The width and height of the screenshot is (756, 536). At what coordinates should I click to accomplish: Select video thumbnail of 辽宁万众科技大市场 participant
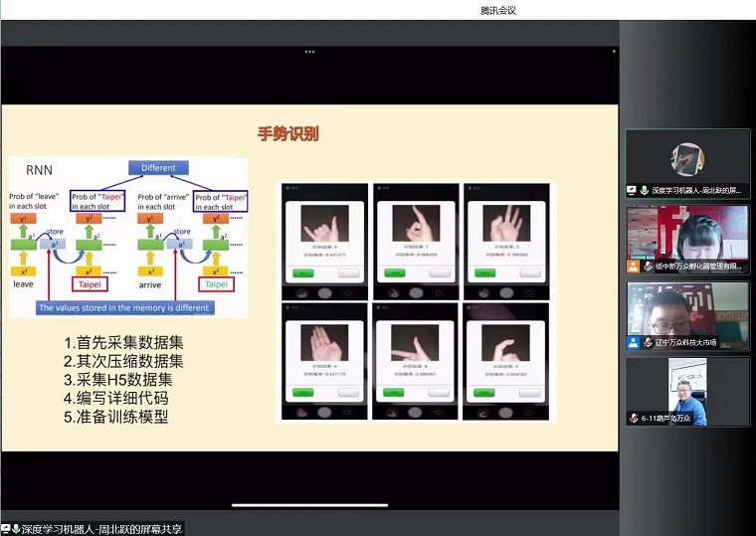coord(687,315)
